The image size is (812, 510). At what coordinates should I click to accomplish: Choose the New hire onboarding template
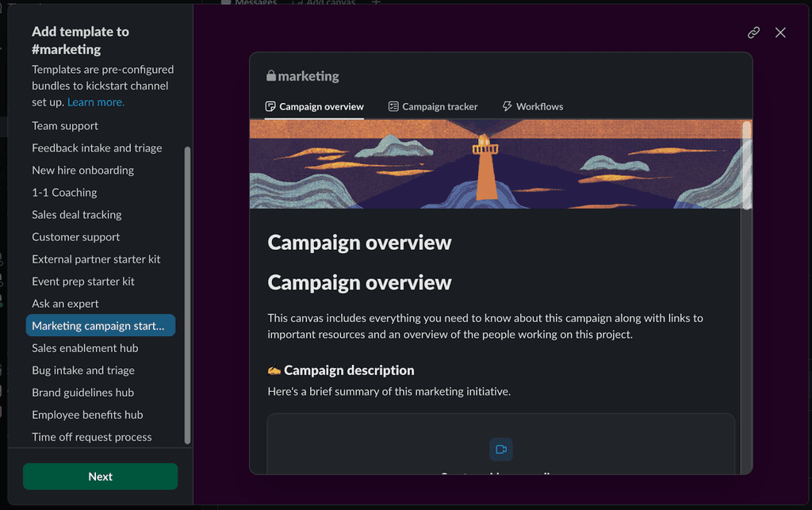pos(83,170)
